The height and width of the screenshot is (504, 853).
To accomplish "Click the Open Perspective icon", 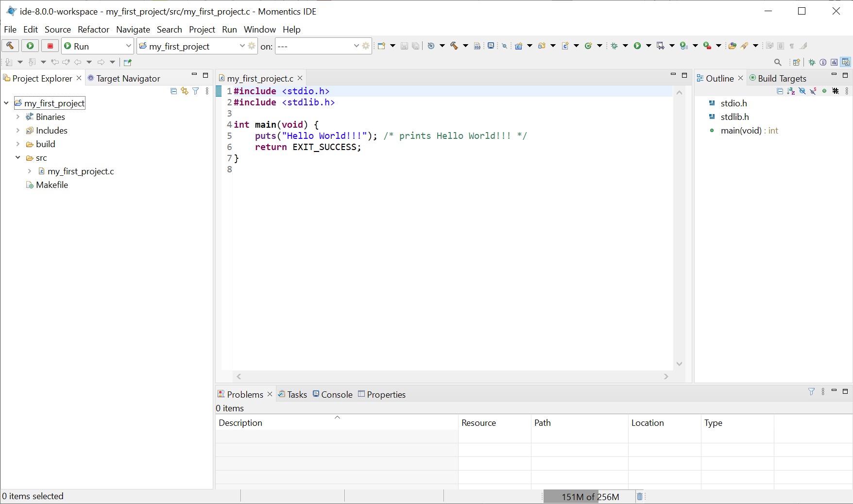I will tap(796, 62).
